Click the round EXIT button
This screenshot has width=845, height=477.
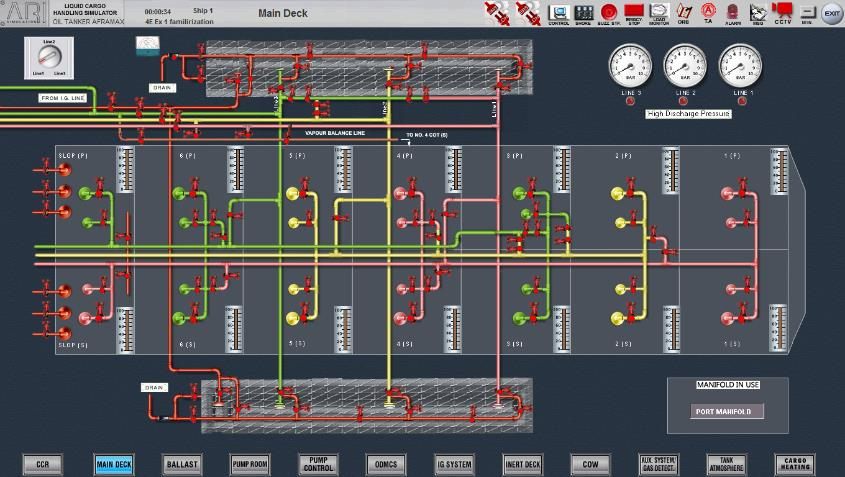(832, 13)
